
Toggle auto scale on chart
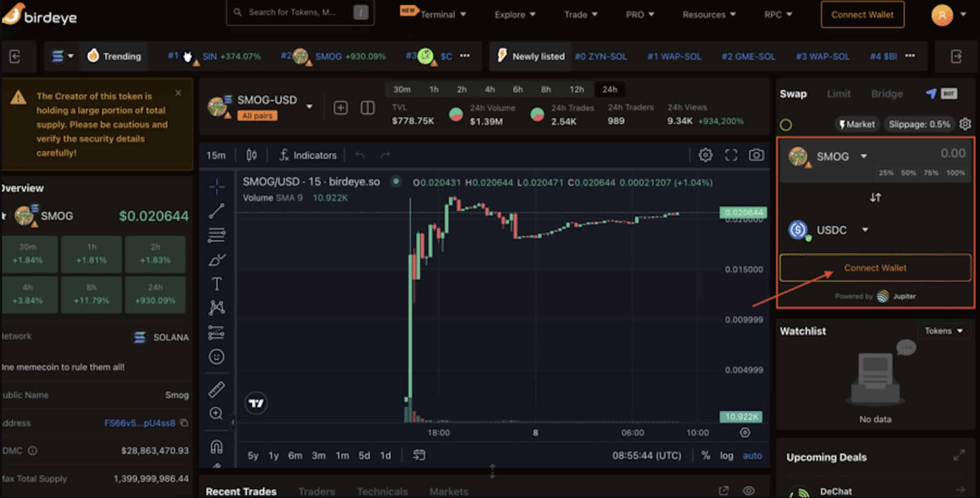tap(752, 456)
